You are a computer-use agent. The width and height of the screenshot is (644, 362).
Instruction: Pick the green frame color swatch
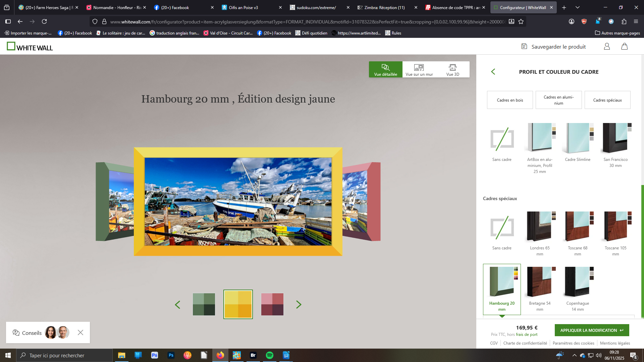coord(204,305)
